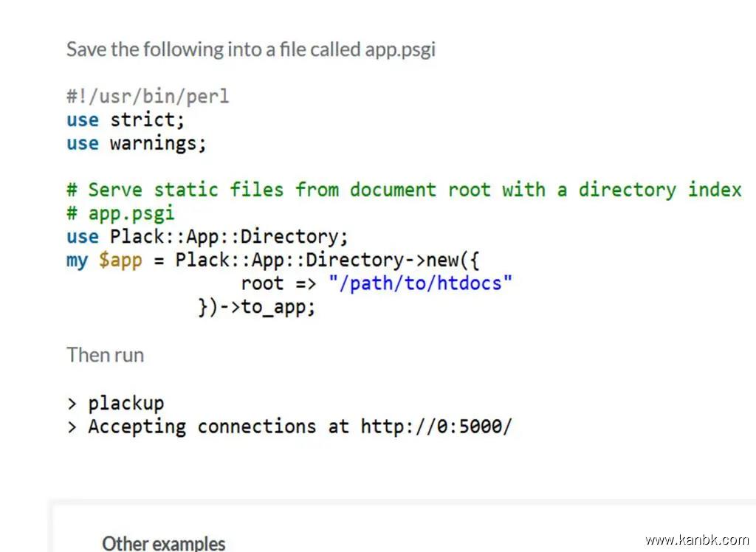The width and height of the screenshot is (756, 552).
Task: Click the word 'warnings' in code
Action: pos(158,143)
